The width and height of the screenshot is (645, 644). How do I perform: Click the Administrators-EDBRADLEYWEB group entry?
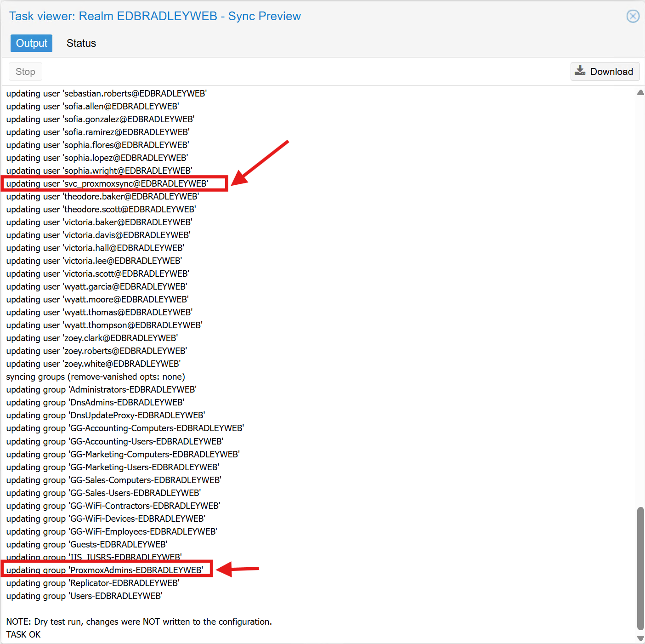pyautogui.click(x=101, y=390)
